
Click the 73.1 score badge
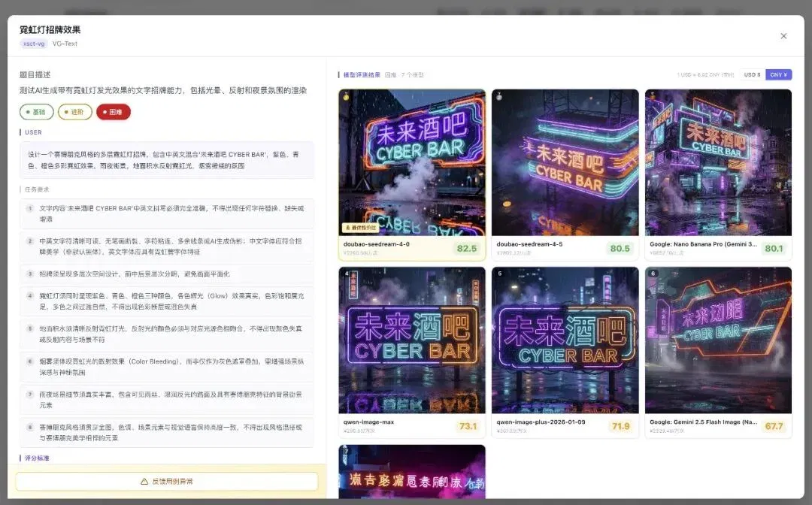point(468,426)
